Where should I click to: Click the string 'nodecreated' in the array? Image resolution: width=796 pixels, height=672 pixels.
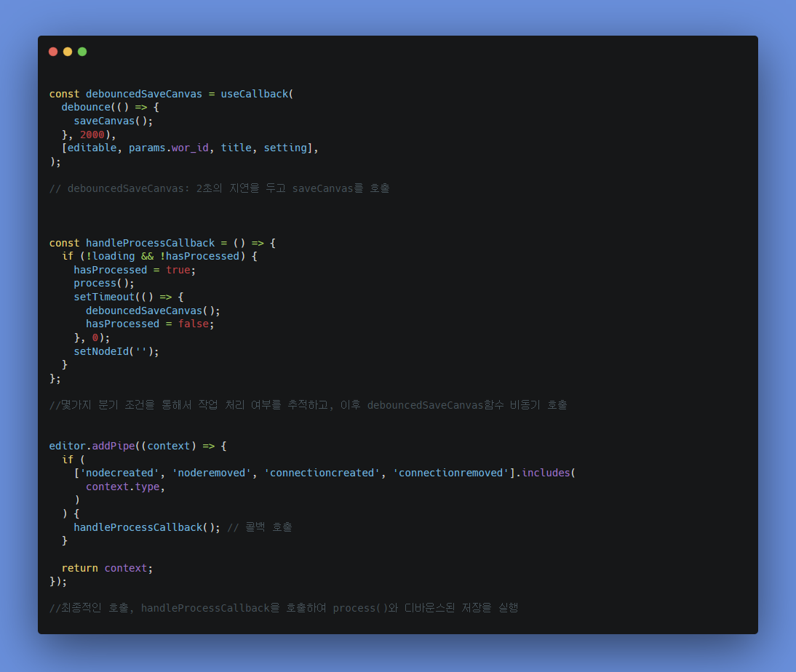pos(119,473)
